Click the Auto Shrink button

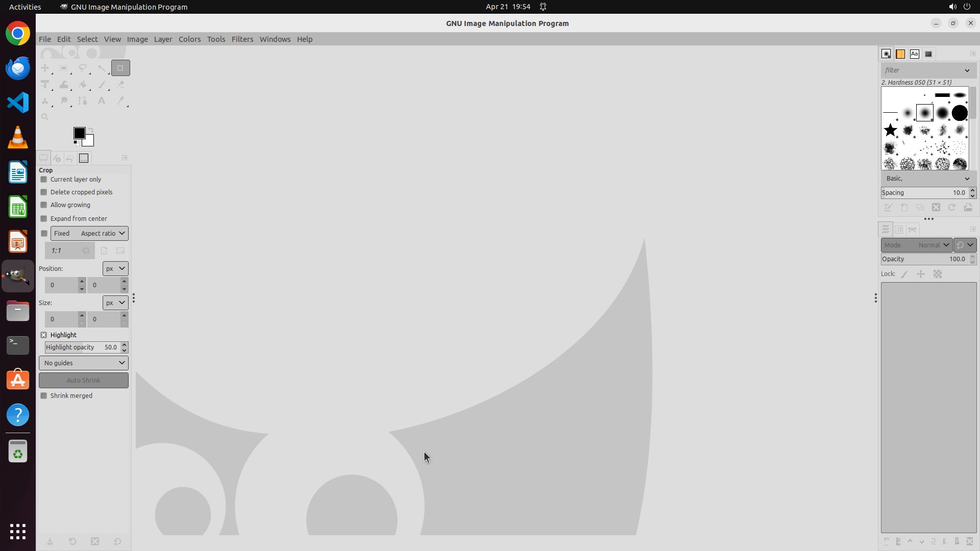(x=84, y=381)
